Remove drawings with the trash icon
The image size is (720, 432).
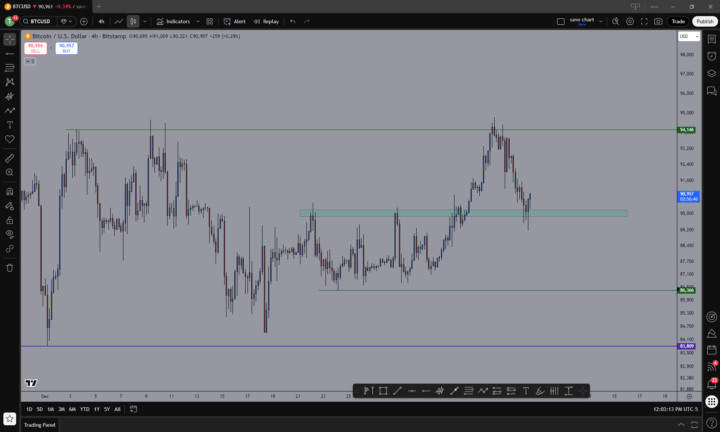[10, 268]
